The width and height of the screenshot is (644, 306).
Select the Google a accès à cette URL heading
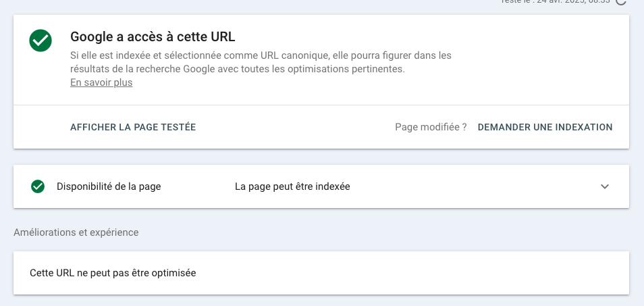tap(153, 37)
